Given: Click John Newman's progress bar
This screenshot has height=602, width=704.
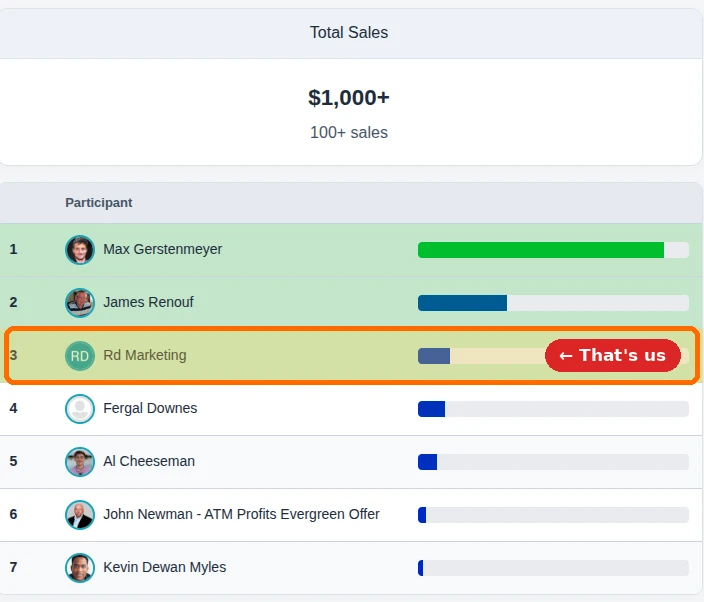Looking at the screenshot, I should [553, 514].
